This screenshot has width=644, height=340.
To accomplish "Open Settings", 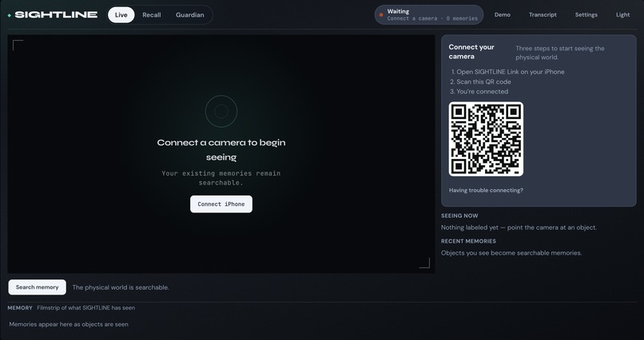I will pyautogui.click(x=586, y=14).
